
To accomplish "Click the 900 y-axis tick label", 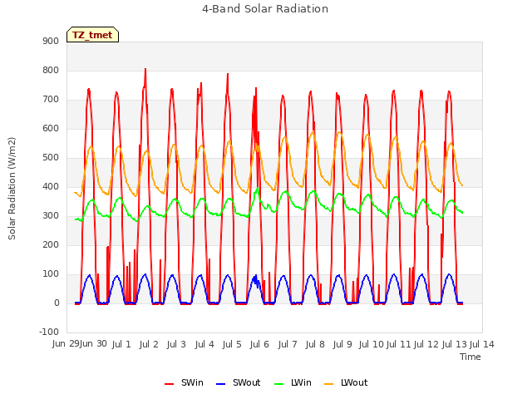I will click(x=51, y=41).
